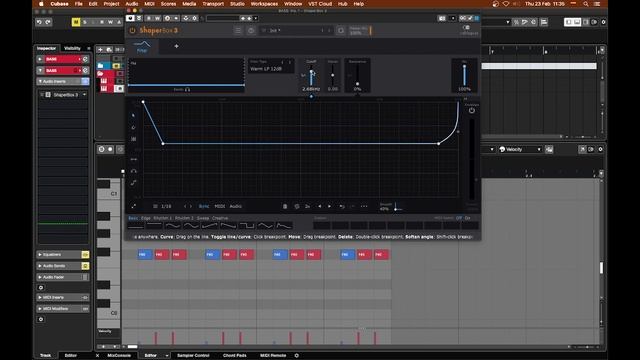
Task: Open the Transport menu
Action: [213, 4]
